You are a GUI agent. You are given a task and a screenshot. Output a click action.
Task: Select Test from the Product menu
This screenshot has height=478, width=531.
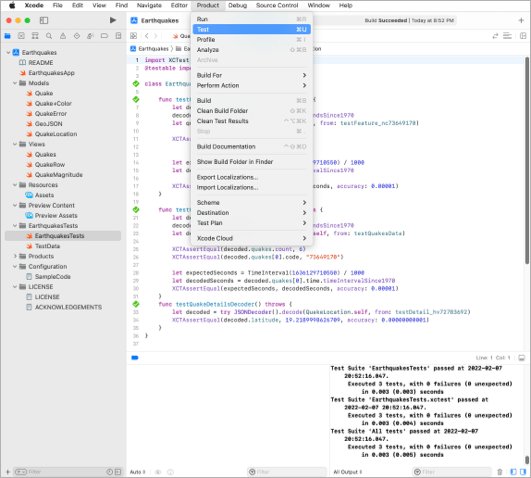252,29
